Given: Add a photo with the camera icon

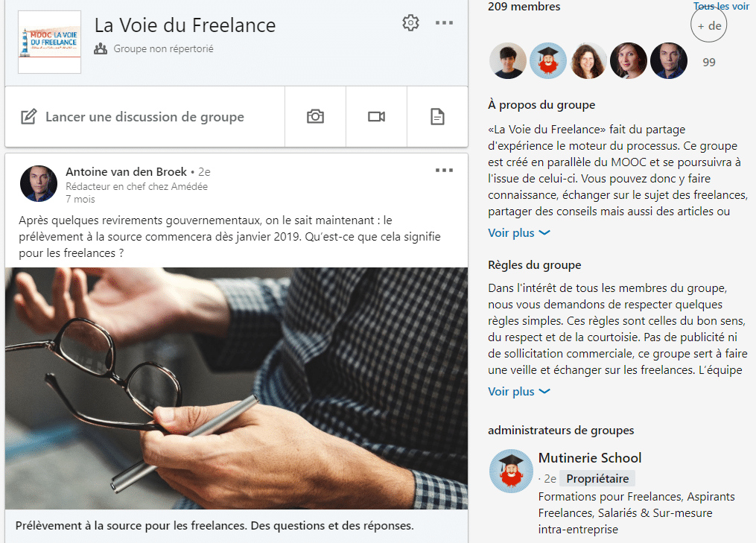Looking at the screenshot, I should click(x=315, y=116).
